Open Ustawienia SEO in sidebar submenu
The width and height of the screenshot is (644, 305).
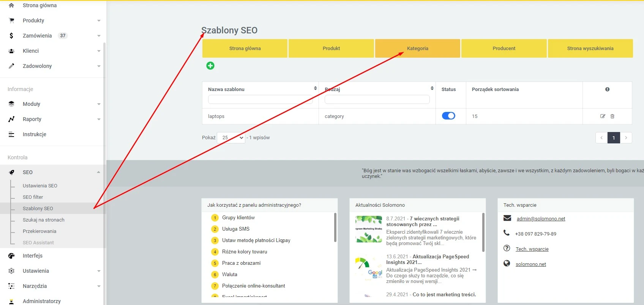click(x=40, y=186)
